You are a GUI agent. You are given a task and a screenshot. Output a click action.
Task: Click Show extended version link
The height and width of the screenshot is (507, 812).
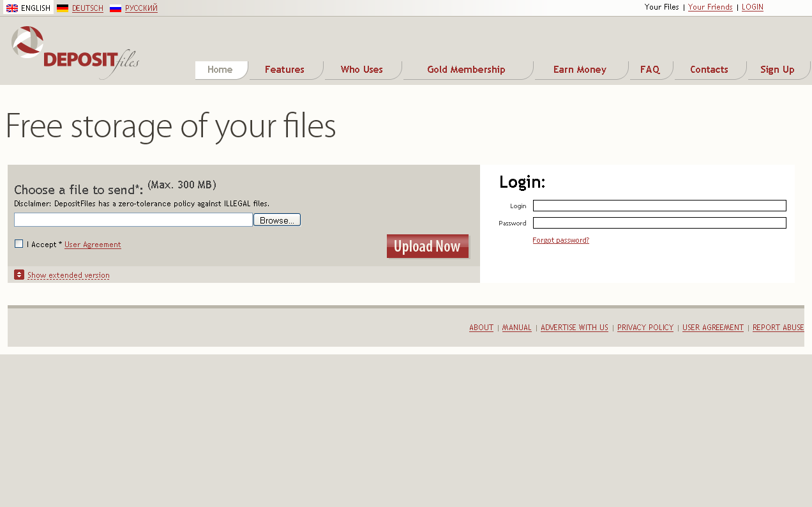tap(68, 275)
